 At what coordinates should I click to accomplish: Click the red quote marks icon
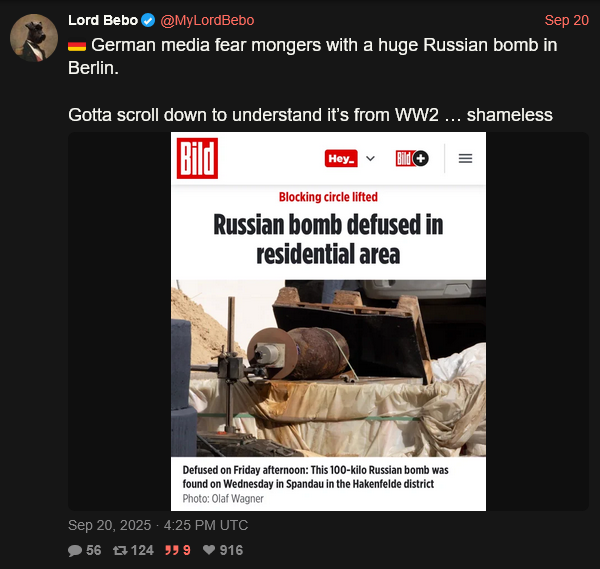pos(172,550)
